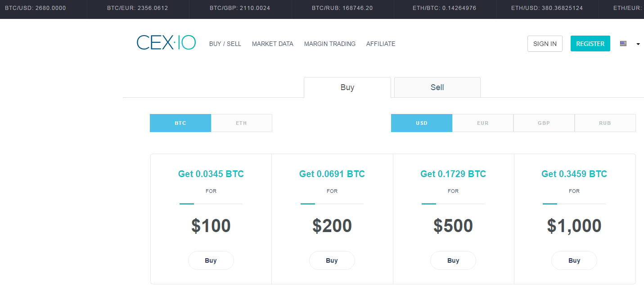Viewport: 644px width, 292px height.
Task: Click the US flag language icon
Action: pos(623,43)
